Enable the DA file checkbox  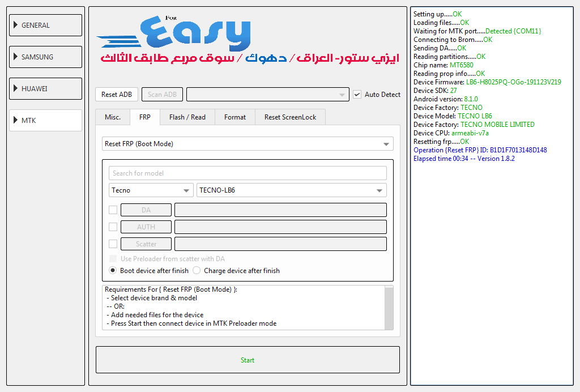(x=113, y=210)
